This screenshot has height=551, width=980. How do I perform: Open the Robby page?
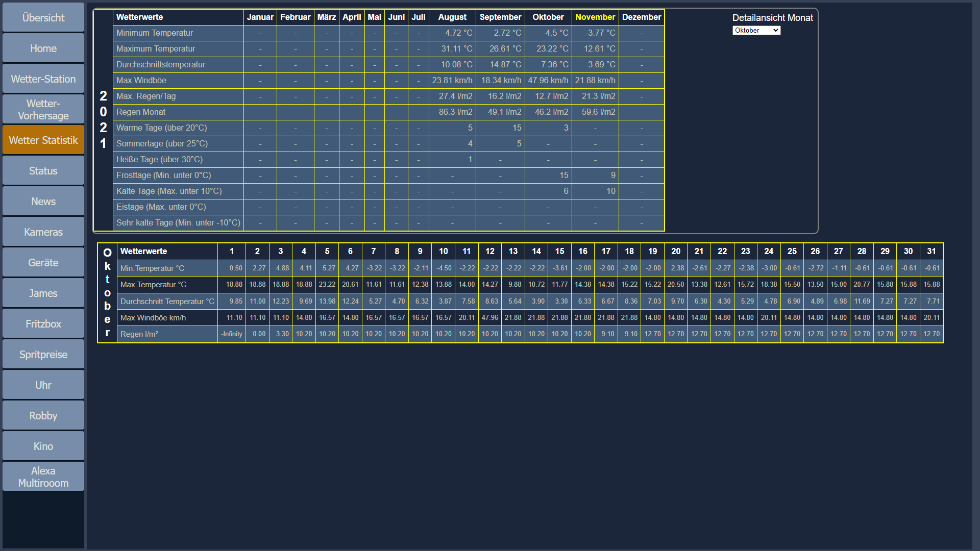click(43, 416)
